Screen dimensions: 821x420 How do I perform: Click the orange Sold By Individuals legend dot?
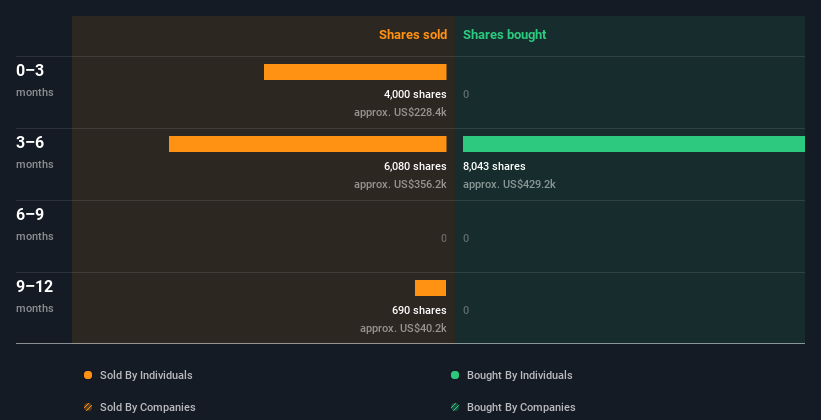(88, 375)
